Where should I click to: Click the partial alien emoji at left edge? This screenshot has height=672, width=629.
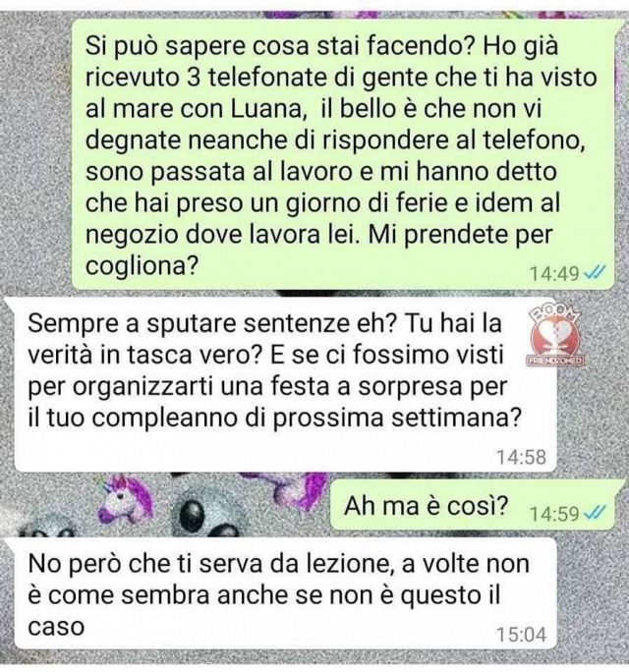coord(47,528)
